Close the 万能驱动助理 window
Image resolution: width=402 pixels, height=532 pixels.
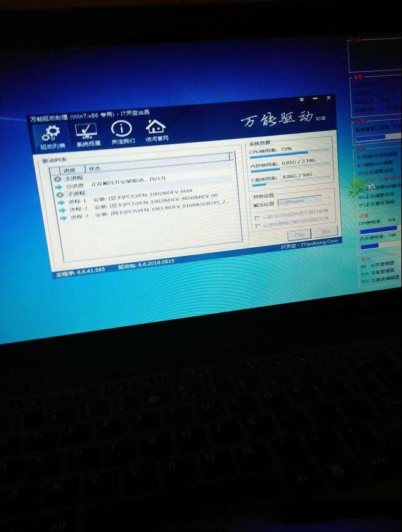(x=329, y=98)
